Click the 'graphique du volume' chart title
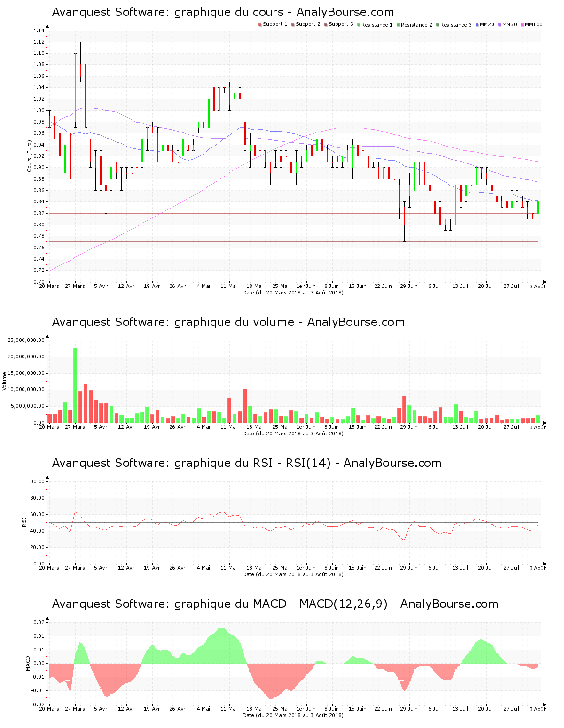 pos(228,322)
